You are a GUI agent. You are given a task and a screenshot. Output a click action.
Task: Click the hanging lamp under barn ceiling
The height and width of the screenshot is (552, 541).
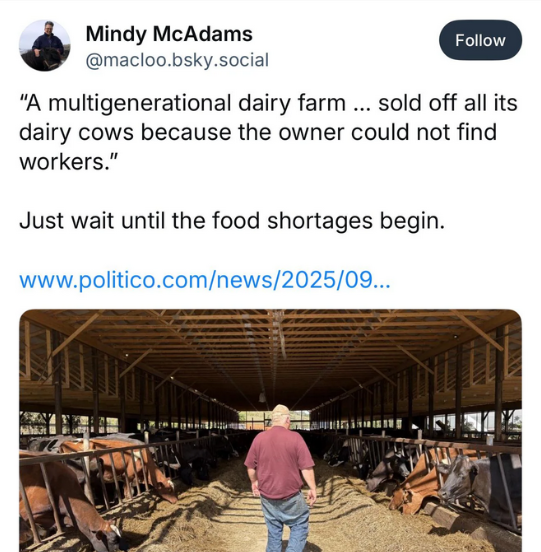coord(262,398)
